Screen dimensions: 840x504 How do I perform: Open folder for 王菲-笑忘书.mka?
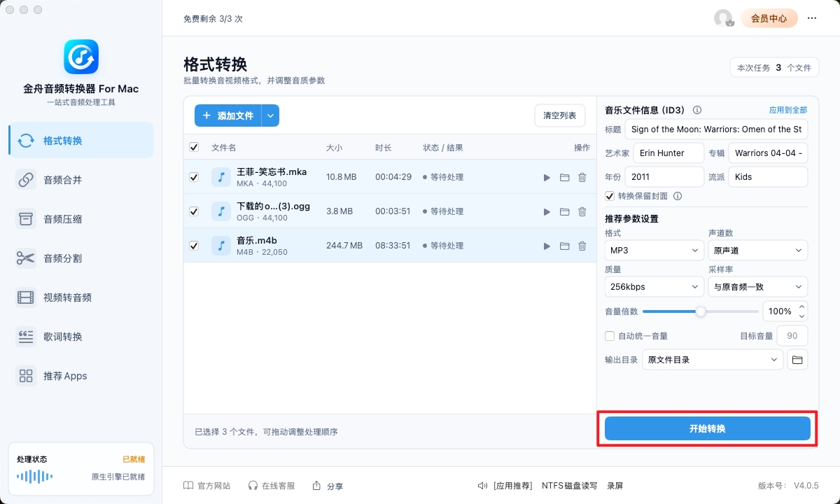pos(564,178)
